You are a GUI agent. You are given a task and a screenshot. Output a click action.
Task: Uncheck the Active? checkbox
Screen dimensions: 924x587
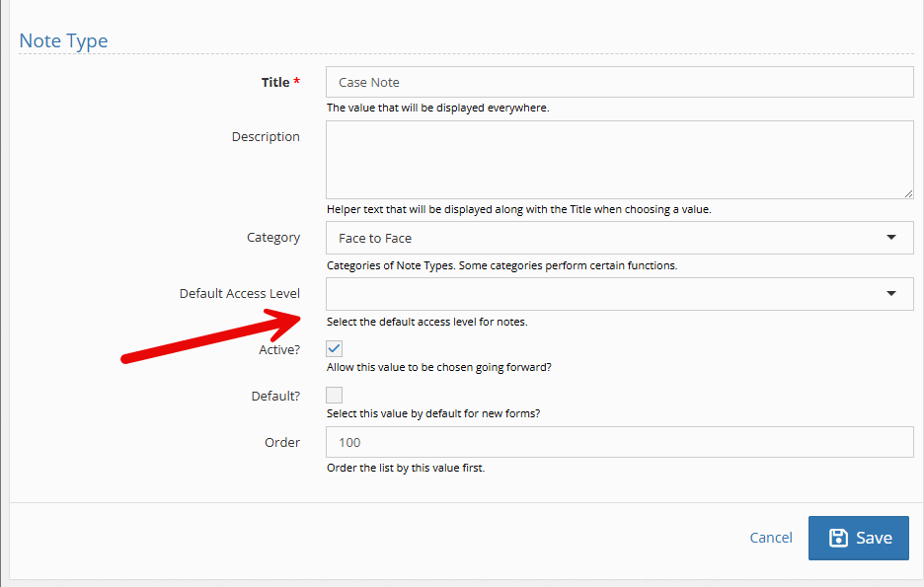pos(335,349)
